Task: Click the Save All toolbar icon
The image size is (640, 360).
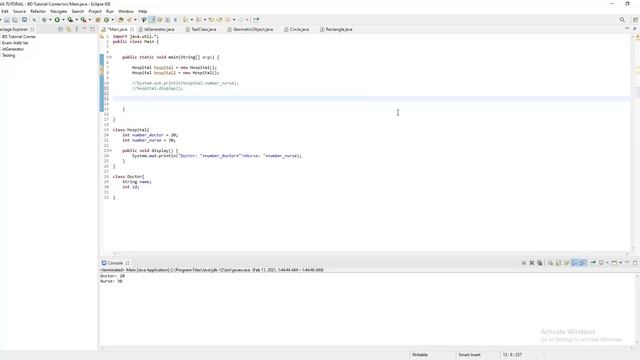Action: click(15, 20)
